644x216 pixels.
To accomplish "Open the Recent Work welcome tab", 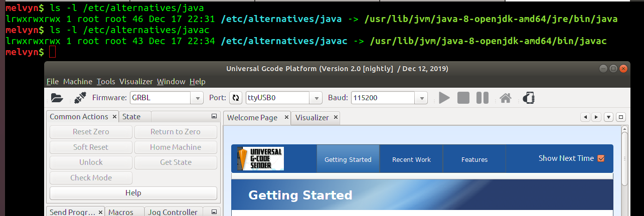I will pos(411,159).
